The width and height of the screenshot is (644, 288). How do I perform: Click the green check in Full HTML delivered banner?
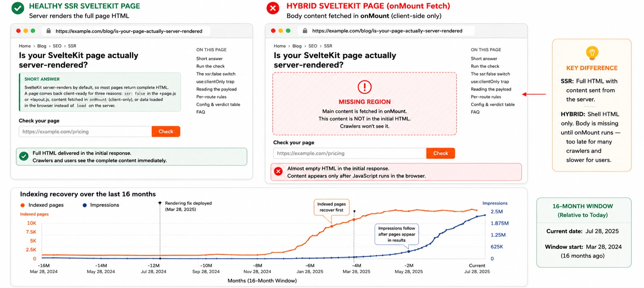(24, 156)
